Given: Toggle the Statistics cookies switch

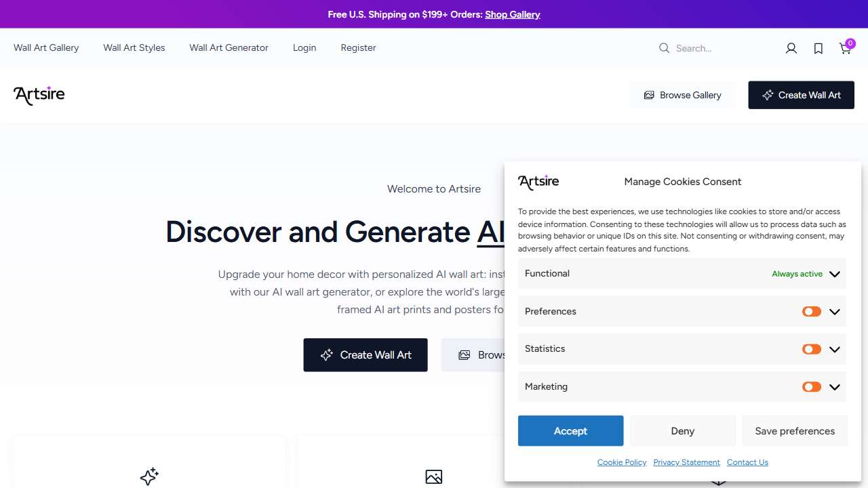Looking at the screenshot, I should (811, 349).
